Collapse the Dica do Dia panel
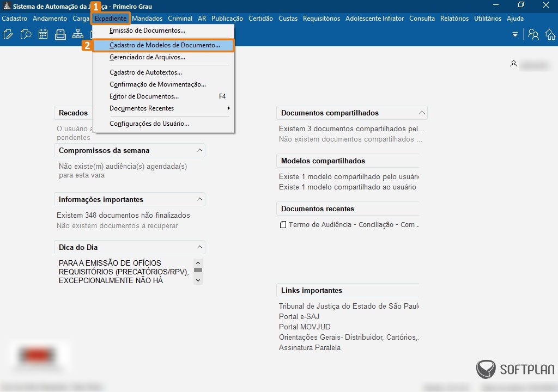 coord(199,247)
